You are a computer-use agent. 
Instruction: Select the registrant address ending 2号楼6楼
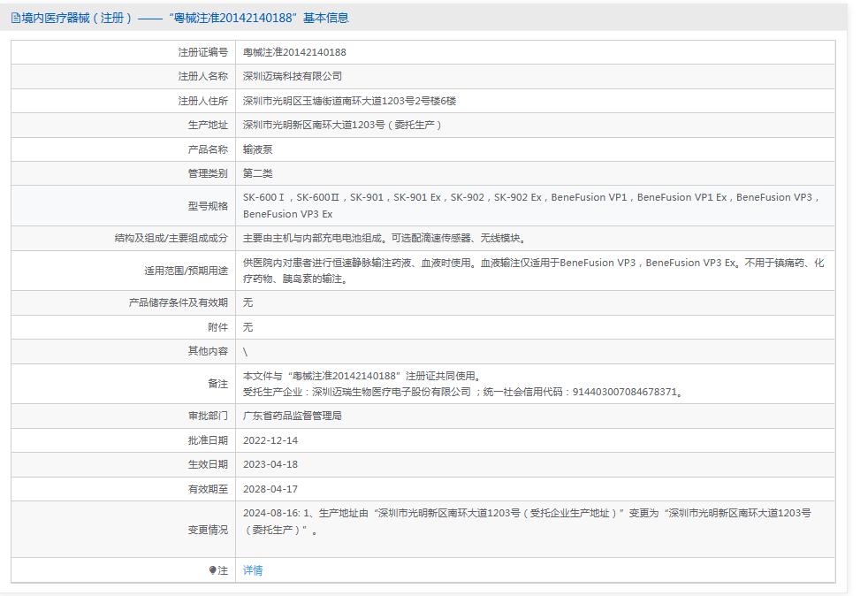[x=349, y=101]
